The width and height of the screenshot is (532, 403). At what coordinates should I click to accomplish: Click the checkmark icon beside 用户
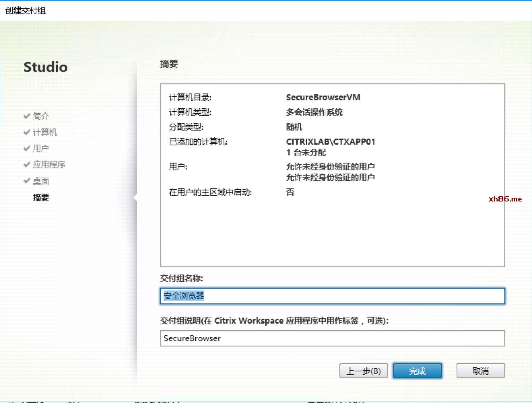(27, 148)
